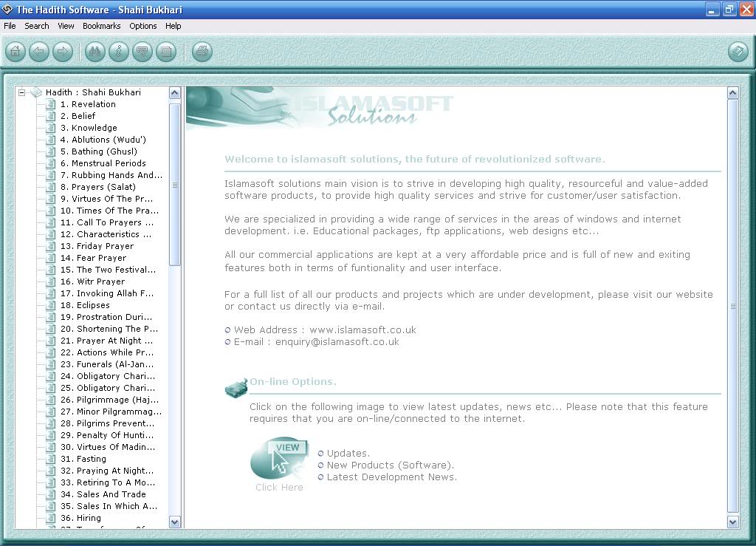Click the content pane scrollbar down arrow
This screenshot has height=546, width=756.
tap(733, 522)
